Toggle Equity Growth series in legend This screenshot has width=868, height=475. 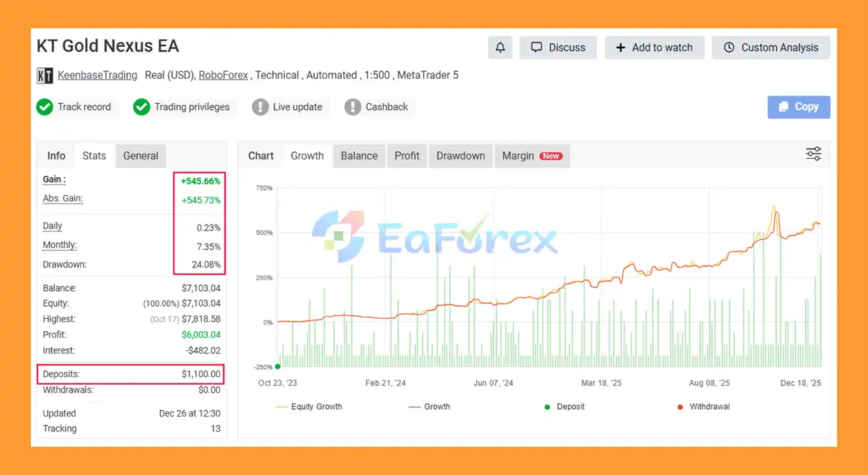point(309,407)
